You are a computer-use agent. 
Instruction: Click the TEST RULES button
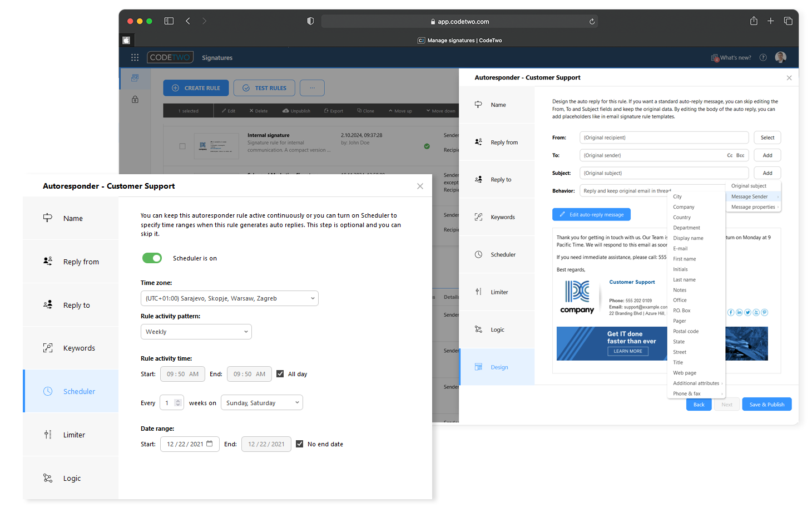pyautogui.click(x=264, y=88)
